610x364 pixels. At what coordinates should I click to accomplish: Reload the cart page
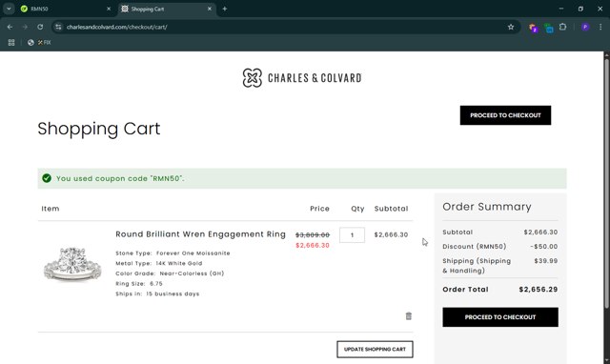pos(40,27)
